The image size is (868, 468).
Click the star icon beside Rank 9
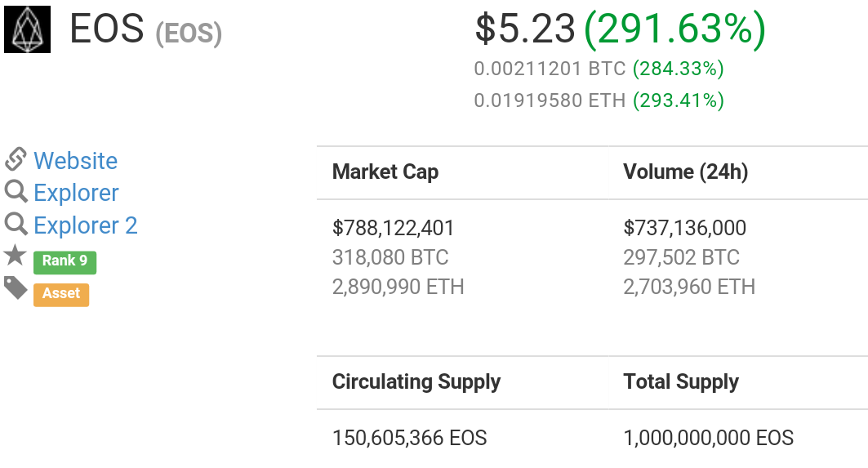click(x=15, y=256)
